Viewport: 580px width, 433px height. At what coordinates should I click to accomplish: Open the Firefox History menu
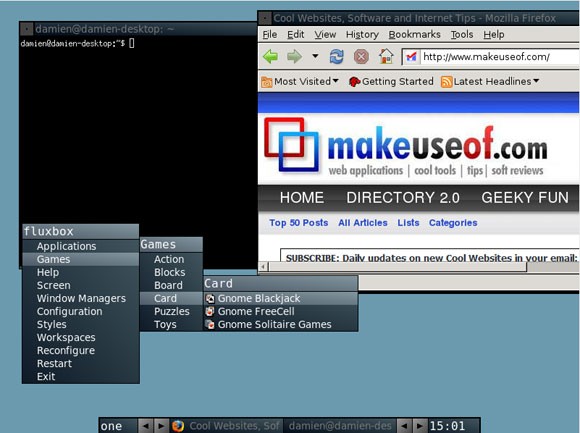[x=362, y=34]
